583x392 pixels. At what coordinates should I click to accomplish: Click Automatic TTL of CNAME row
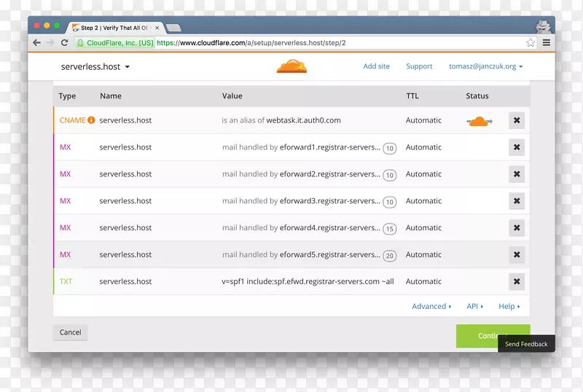click(x=423, y=120)
